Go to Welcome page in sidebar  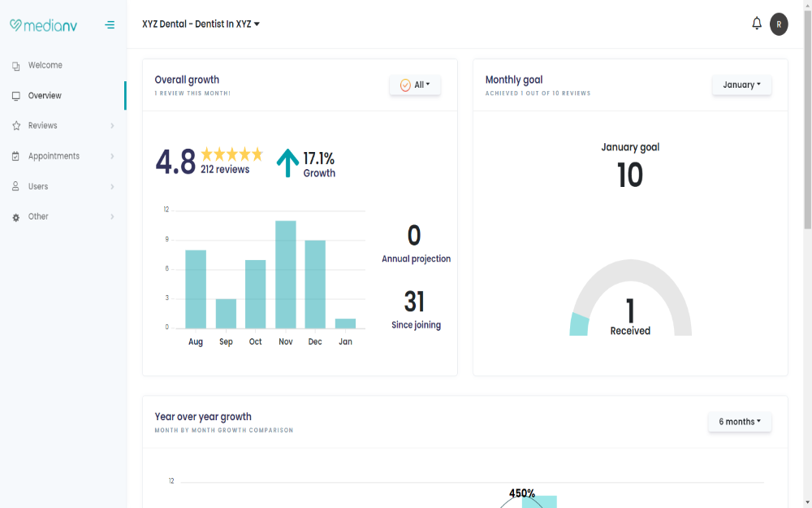(x=45, y=65)
